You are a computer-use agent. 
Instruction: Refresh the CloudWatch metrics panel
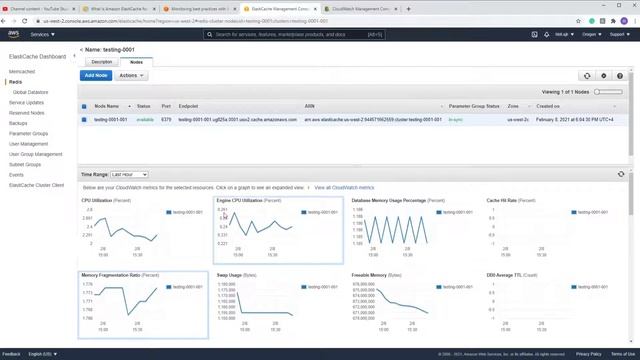[x=621, y=174]
